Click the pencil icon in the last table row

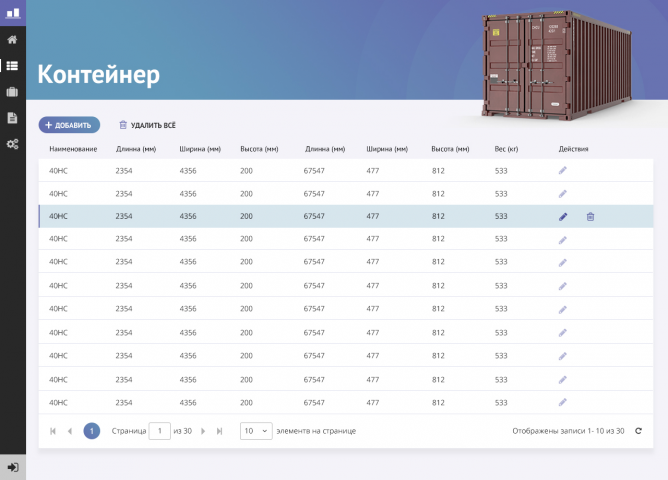[563, 402]
